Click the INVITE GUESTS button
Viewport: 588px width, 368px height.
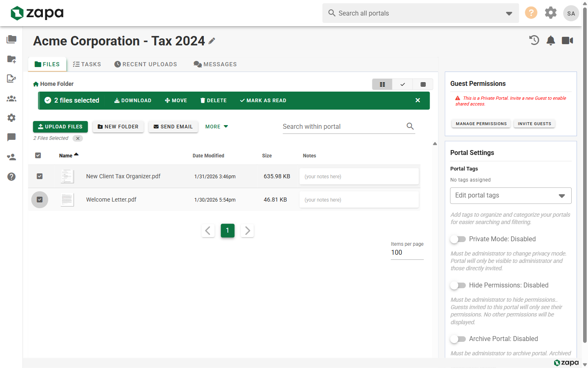tap(534, 123)
